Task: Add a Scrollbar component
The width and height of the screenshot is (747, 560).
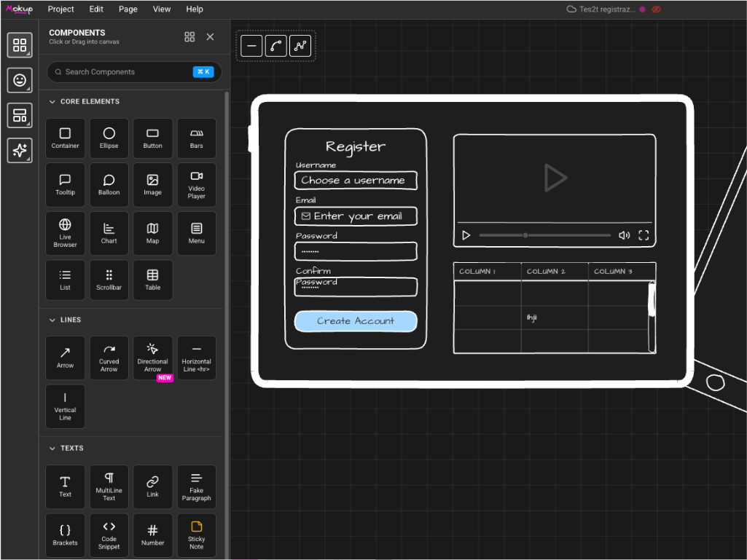Action: click(109, 280)
